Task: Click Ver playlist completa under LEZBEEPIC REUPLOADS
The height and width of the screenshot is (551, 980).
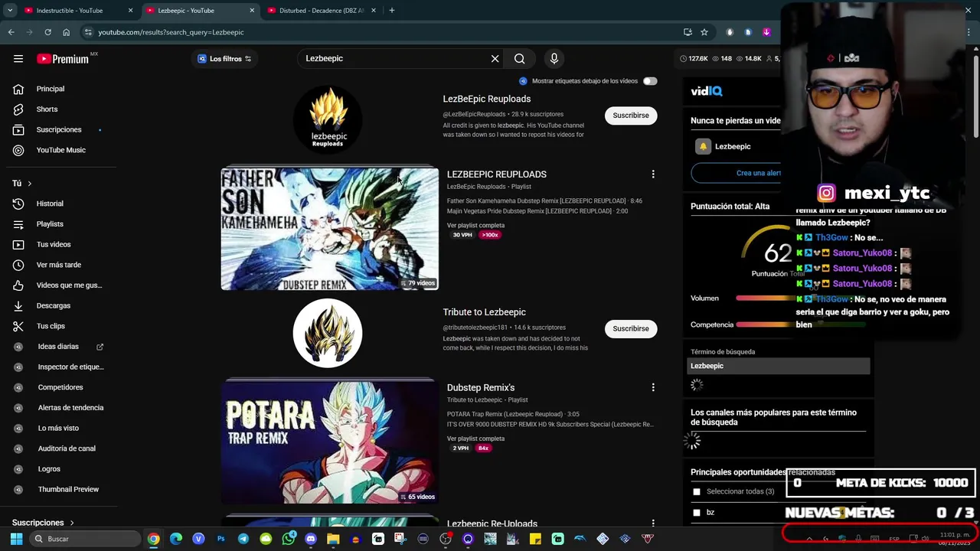Action: click(x=475, y=226)
